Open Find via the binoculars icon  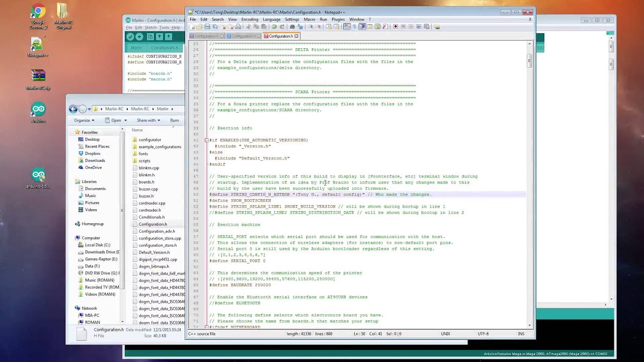tap(292, 27)
